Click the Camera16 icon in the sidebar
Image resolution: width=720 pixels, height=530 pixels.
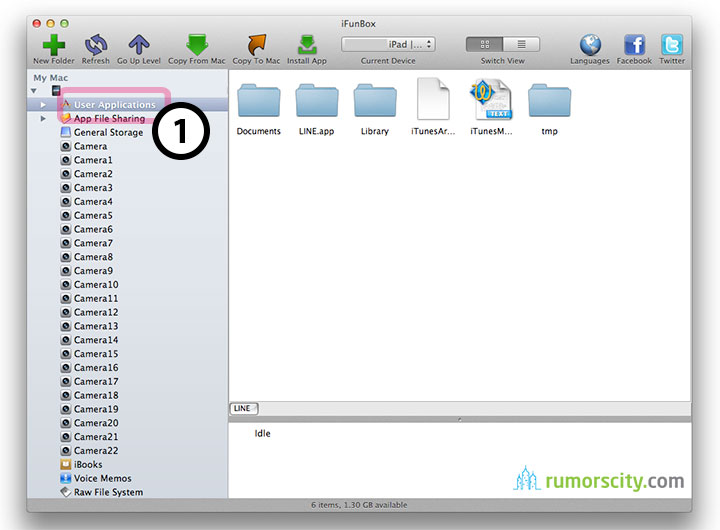(66, 368)
